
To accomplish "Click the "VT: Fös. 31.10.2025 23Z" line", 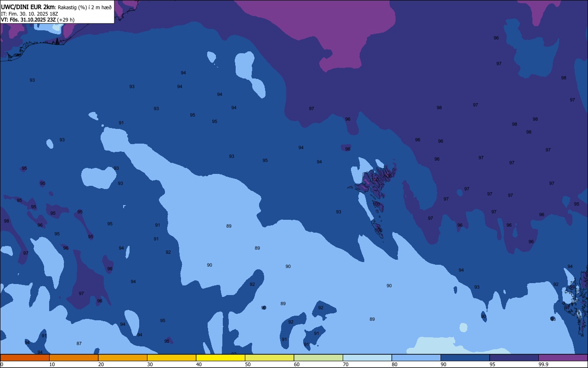I will click(x=28, y=20).
